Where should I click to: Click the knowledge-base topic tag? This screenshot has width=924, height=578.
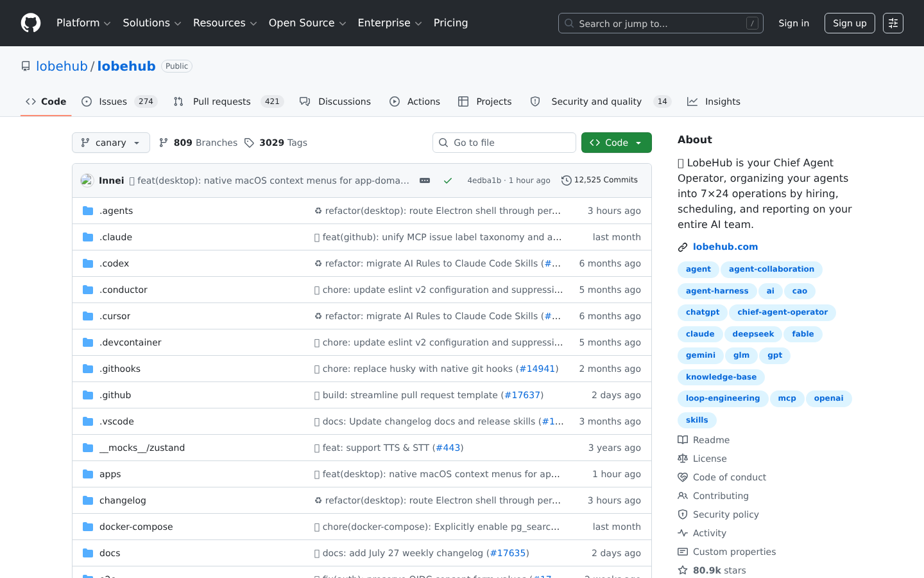(x=721, y=377)
